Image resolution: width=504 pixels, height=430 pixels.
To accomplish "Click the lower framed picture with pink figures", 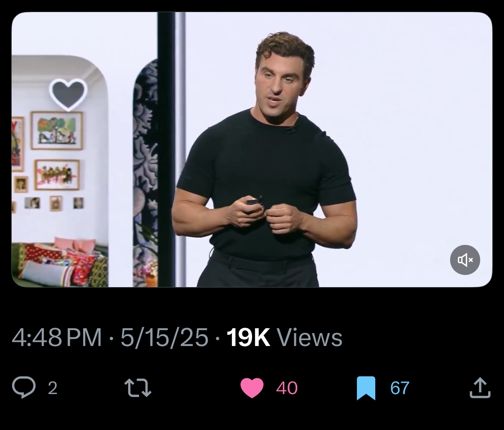I will coord(57,174).
